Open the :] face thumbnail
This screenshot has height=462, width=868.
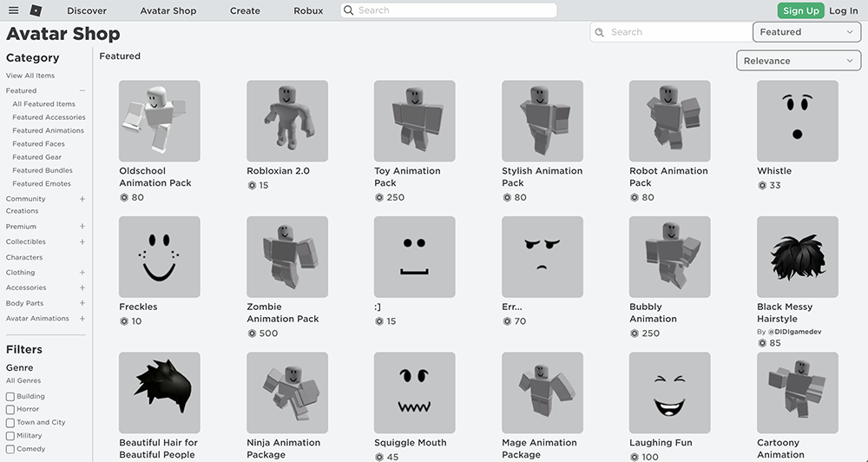click(415, 257)
